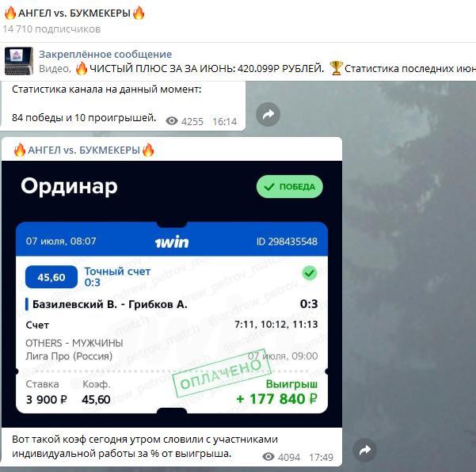Click the forward arrow beside the bet slip post
476x472 pixels.
tap(364, 450)
